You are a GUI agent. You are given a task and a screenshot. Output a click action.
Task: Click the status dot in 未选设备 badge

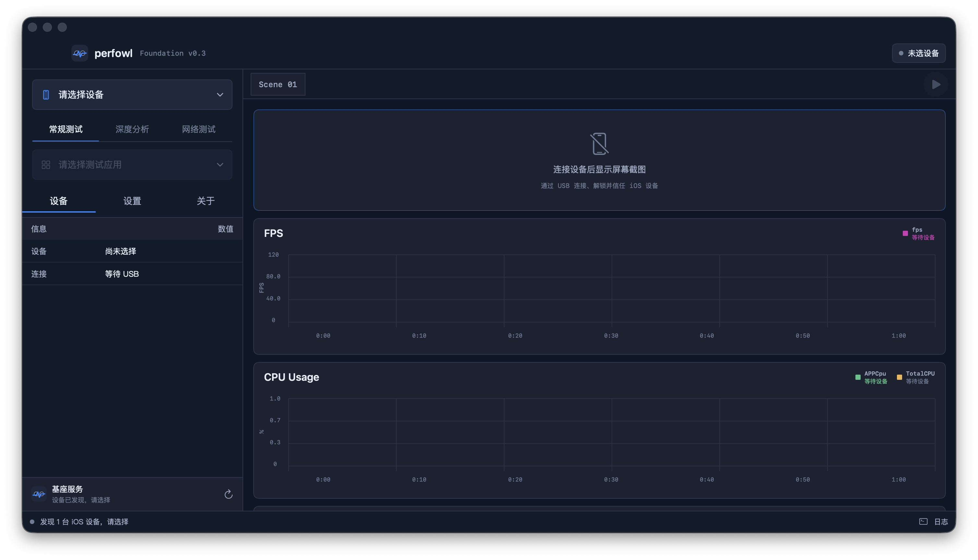tap(901, 53)
